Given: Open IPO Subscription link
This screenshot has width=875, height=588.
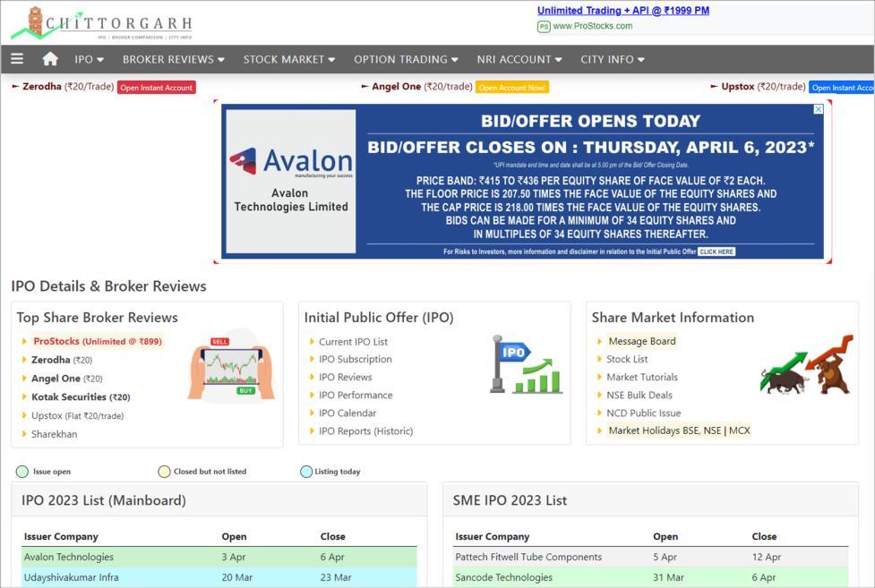Looking at the screenshot, I should click(x=356, y=359).
